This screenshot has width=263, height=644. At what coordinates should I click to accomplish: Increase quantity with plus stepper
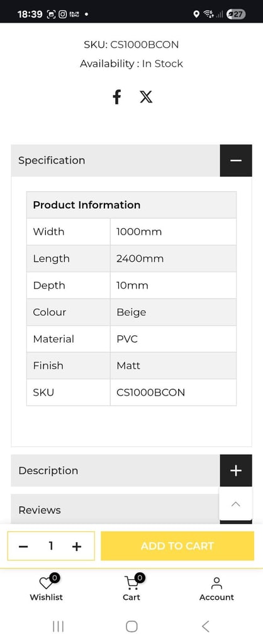coord(77,547)
